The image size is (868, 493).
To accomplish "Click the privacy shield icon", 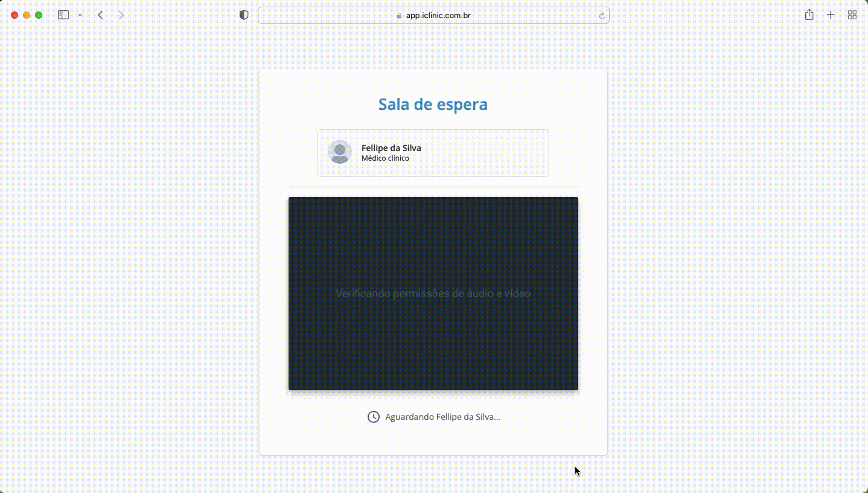I will [x=243, y=14].
